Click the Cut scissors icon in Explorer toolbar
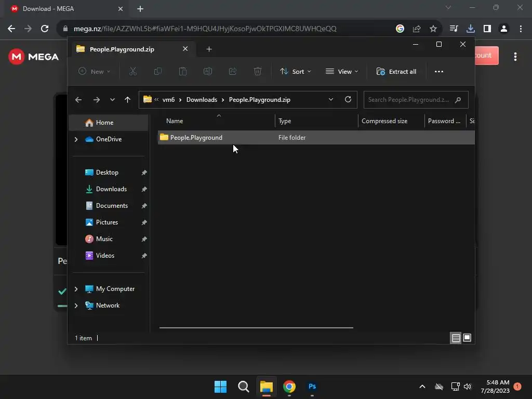Viewport: 532px width, 399px height. point(132,71)
